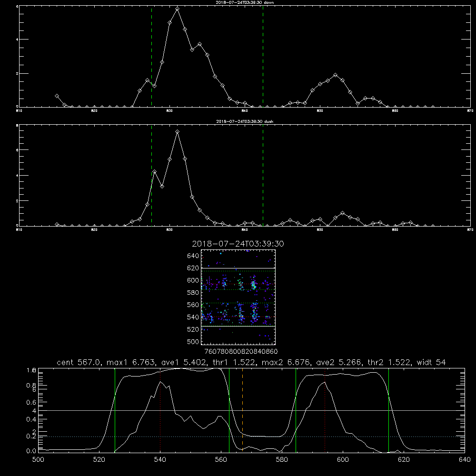476x476 pixels.
Task: Click the 'ave2 5.266' value in bottom title
Action: [339, 362]
